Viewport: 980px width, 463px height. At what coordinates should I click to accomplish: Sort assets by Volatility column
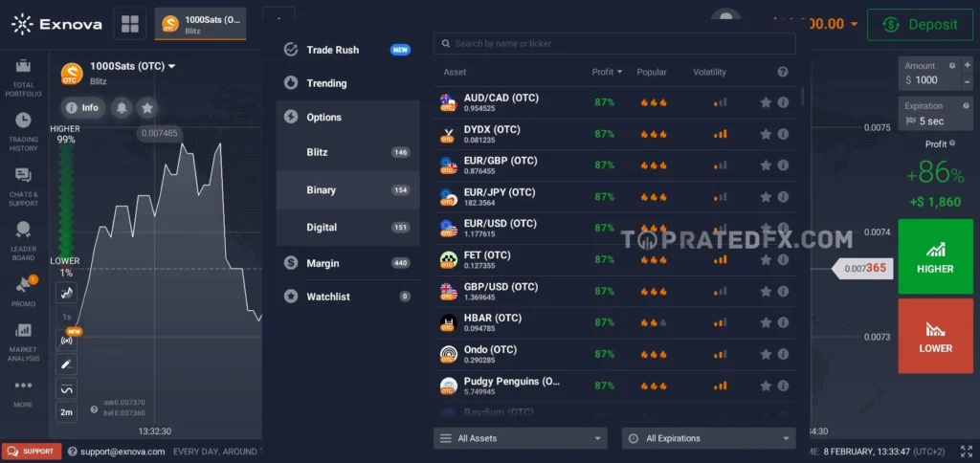(x=709, y=72)
